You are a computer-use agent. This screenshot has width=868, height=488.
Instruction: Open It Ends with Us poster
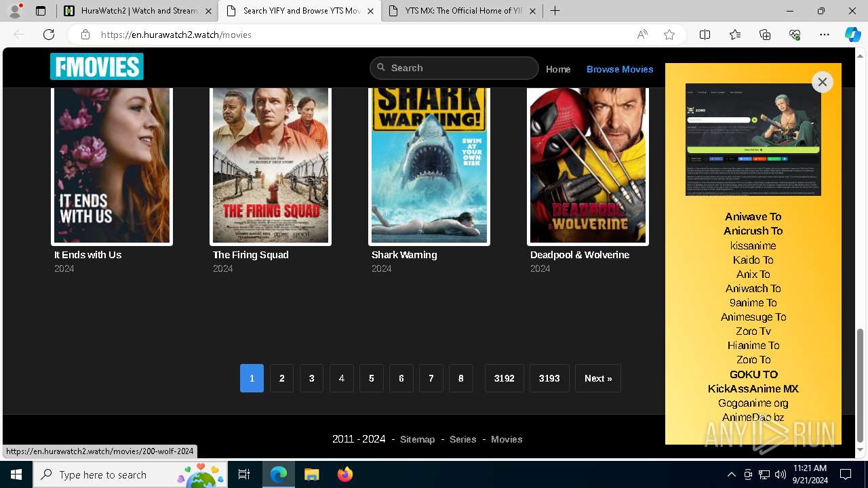click(x=112, y=165)
